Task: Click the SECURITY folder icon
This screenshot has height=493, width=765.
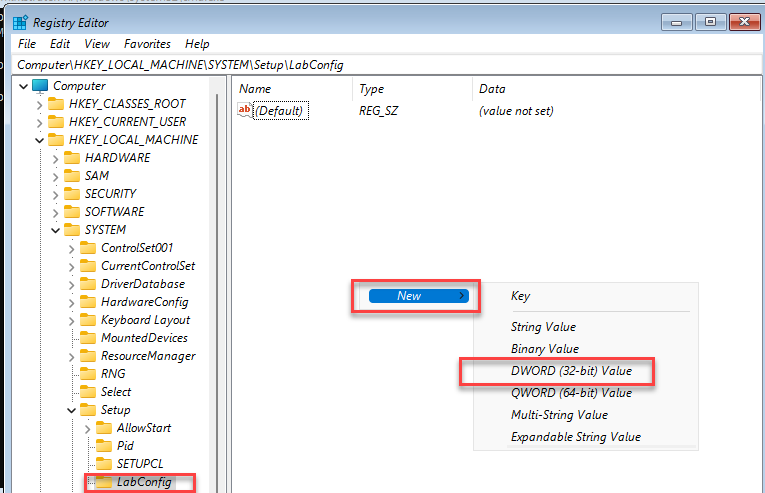Action: pos(72,194)
